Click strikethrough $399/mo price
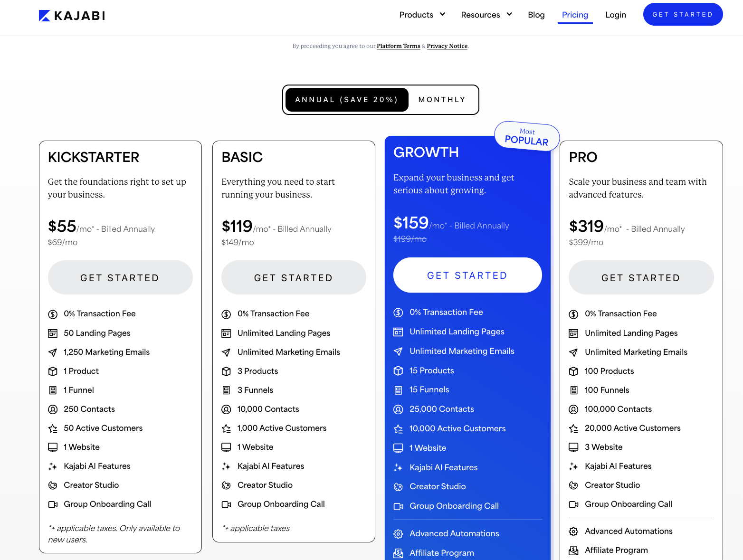The image size is (743, 560). [x=586, y=242]
